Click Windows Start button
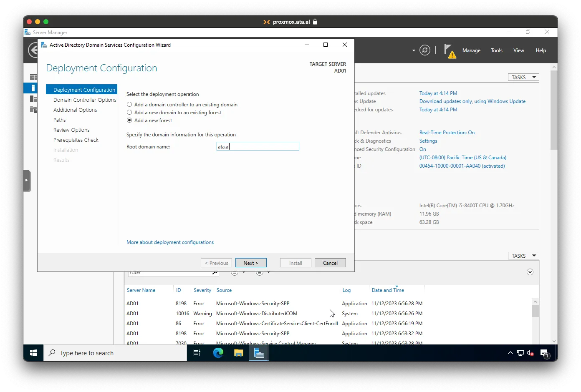581x392 pixels. coord(33,353)
